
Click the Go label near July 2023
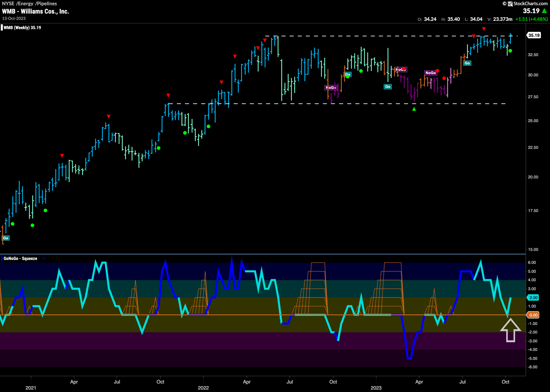pyautogui.click(x=467, y=63)
